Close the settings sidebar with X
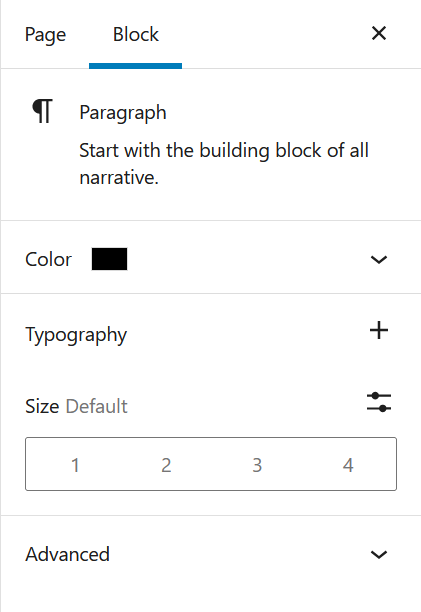 pos(379,33)
